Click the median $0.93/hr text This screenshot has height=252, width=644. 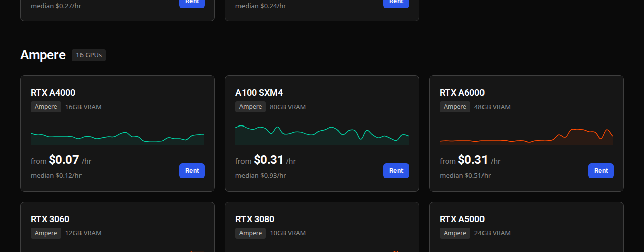pos(261,175)
